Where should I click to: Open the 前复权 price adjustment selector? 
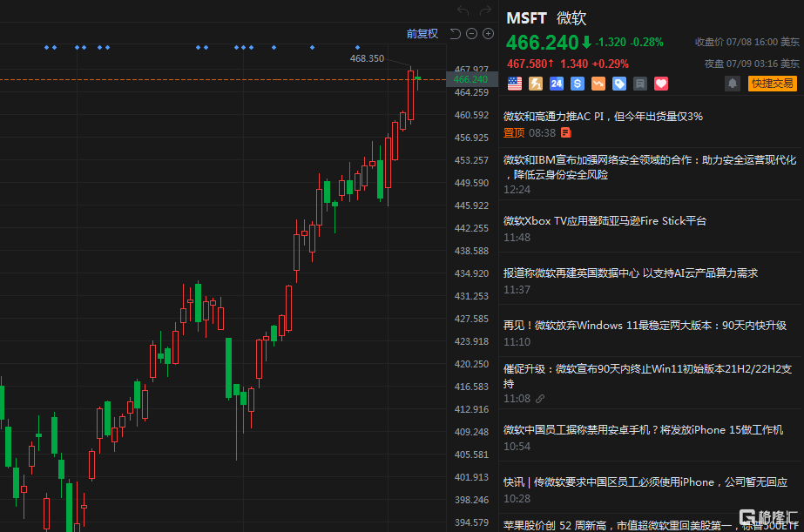422,34
